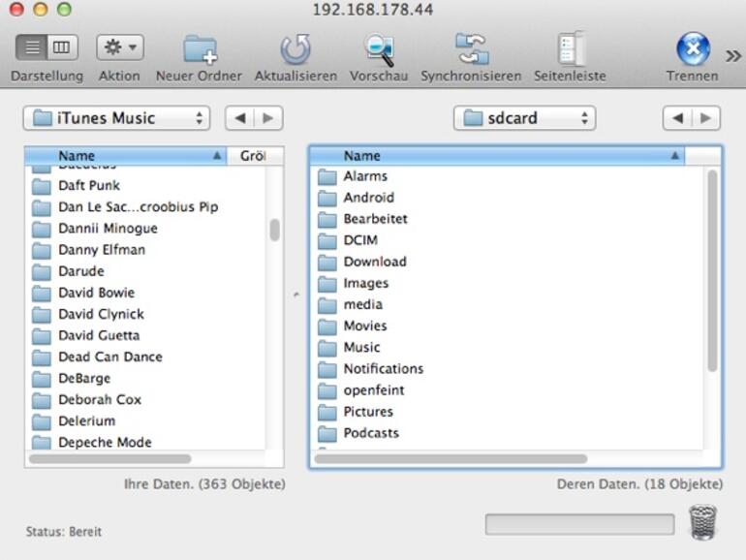Click the 'Status: Bereit' status text

(x=64, y=532)
